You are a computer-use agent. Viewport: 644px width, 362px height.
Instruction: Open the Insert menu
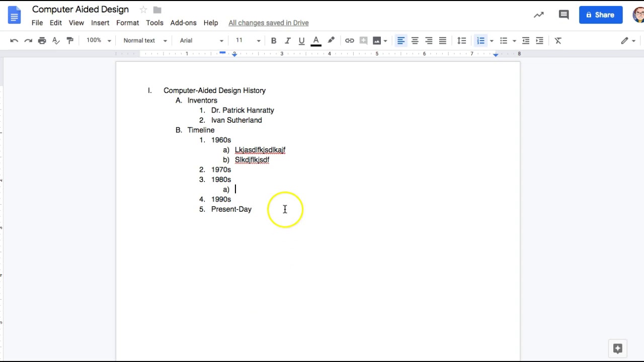coord(100,23)
